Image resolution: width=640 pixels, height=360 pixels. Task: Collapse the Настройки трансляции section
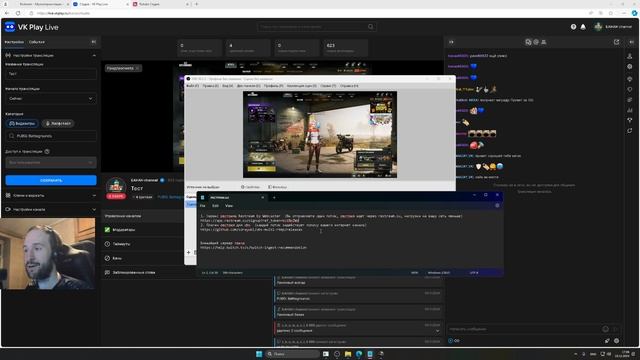(x=94, y=55)
